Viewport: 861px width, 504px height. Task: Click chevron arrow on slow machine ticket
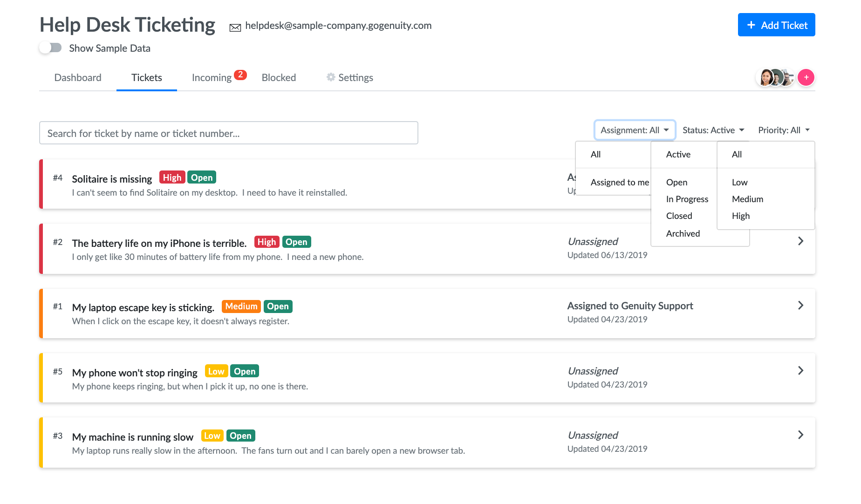pyautogui.click(x=800, y=435)
